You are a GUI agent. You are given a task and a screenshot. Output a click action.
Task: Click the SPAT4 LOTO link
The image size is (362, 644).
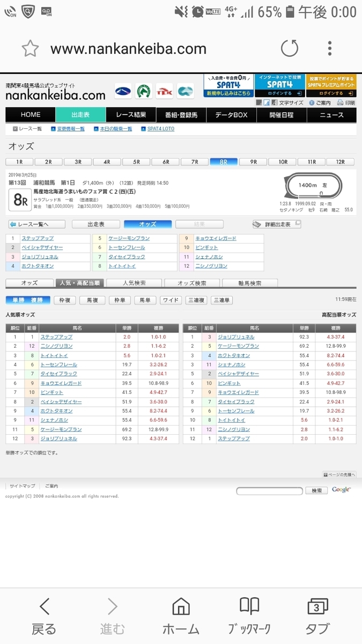click(160, 129)
